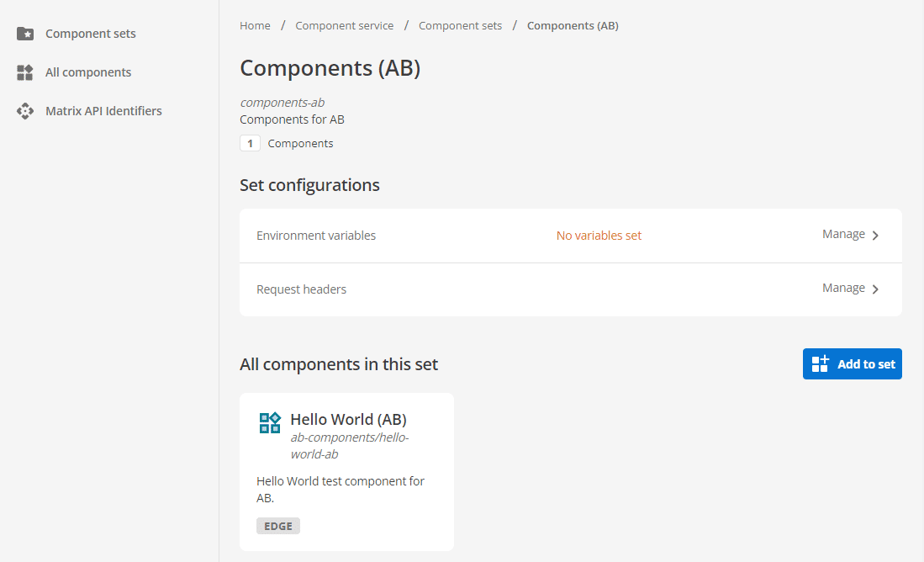Select the All components grid icon
The width and height of the screenshot is (924, 562).
(24, 72)
